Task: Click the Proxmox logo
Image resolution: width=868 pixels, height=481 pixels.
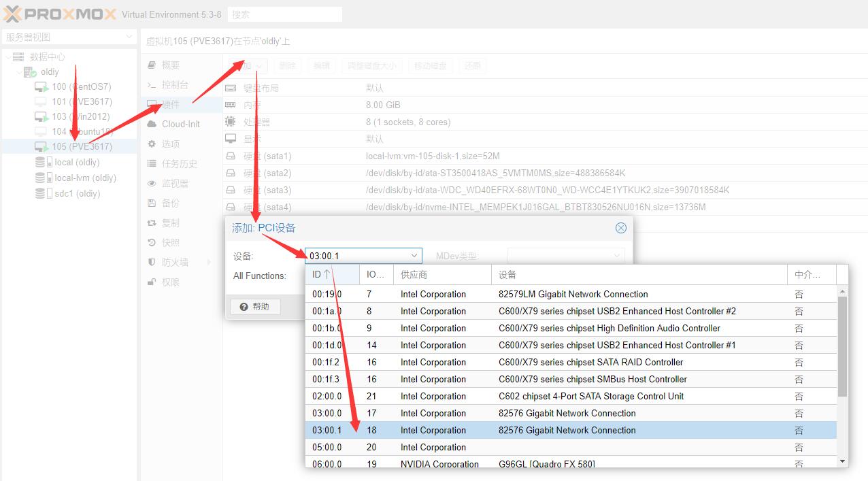Action: (60, 14)
